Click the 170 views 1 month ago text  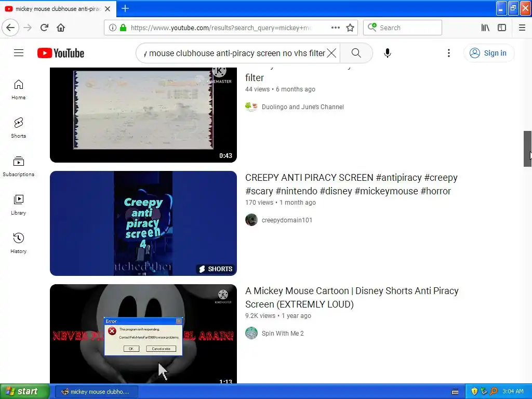click(281, 203)
